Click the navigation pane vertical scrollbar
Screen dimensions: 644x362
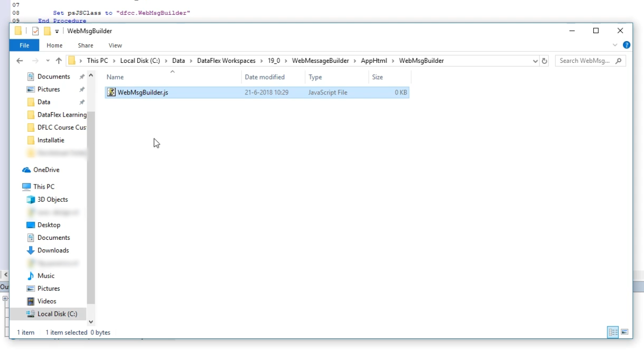(91, 201)
